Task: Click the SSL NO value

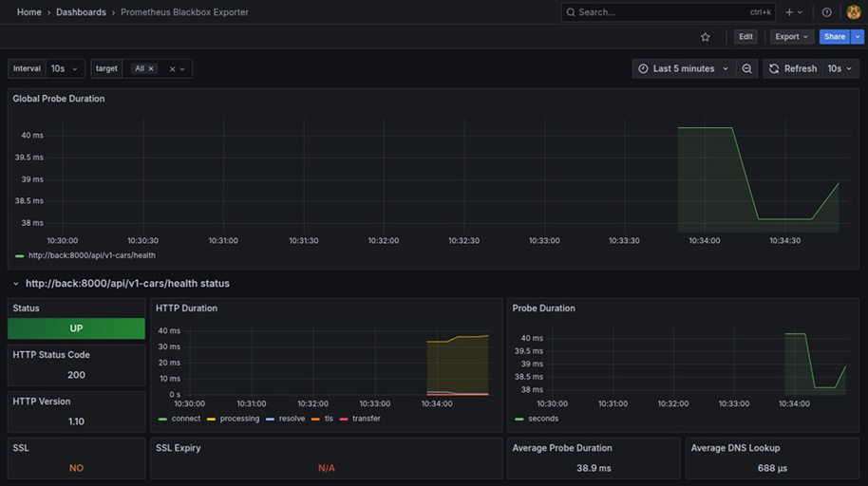Action: click(76, 468)
